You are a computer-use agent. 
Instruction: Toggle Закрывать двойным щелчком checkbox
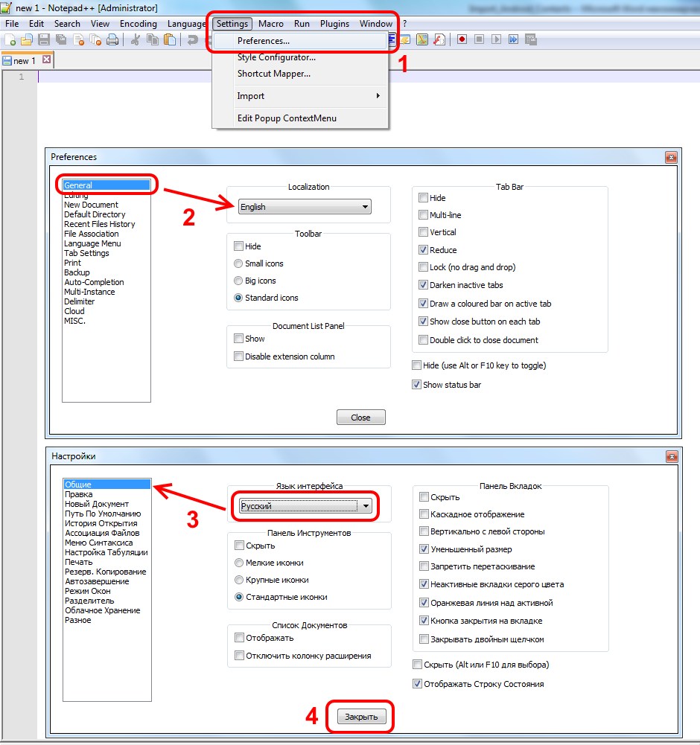tap(424, 639)
